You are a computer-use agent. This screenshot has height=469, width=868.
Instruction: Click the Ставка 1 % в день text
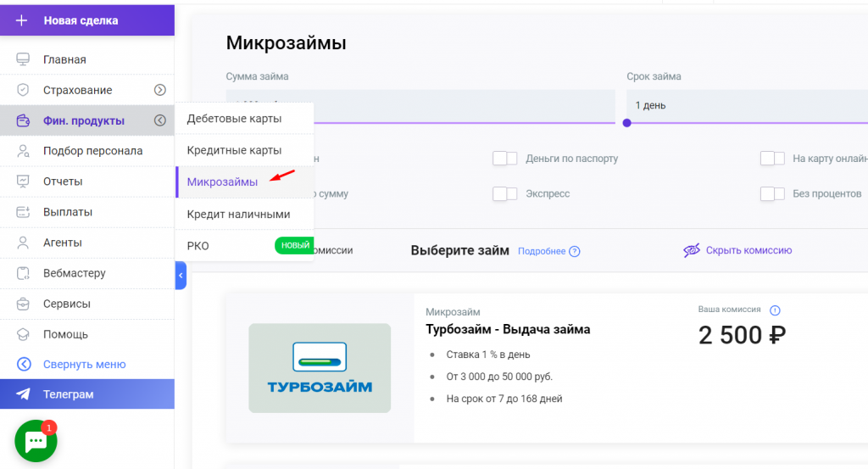[x=487, y=355]
